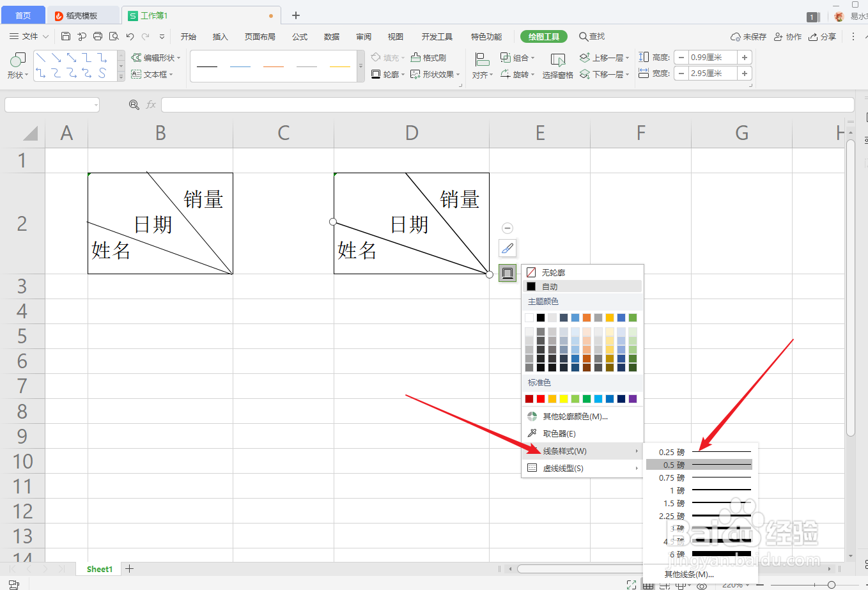Click the height value field 0.99厘米

tap(713, 58)
